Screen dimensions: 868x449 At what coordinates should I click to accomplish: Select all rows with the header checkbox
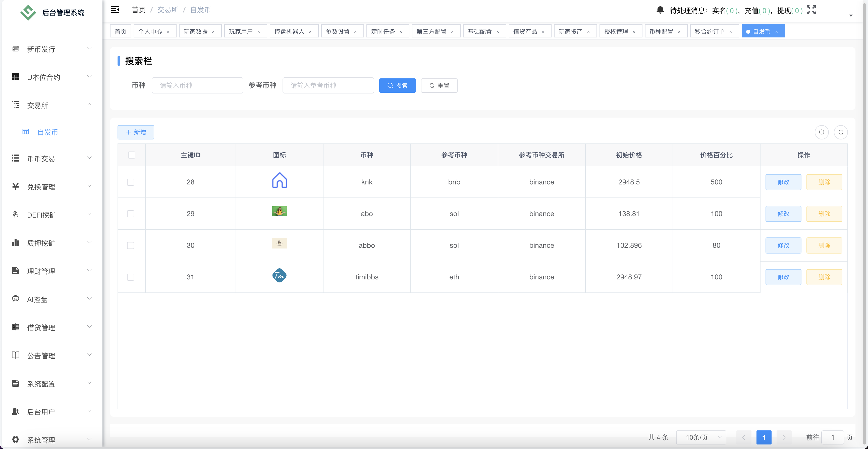[131, 155]
